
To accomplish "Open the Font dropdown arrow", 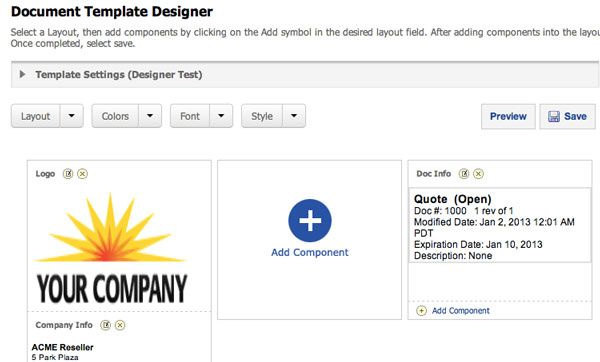I will [x=221, y=116].
